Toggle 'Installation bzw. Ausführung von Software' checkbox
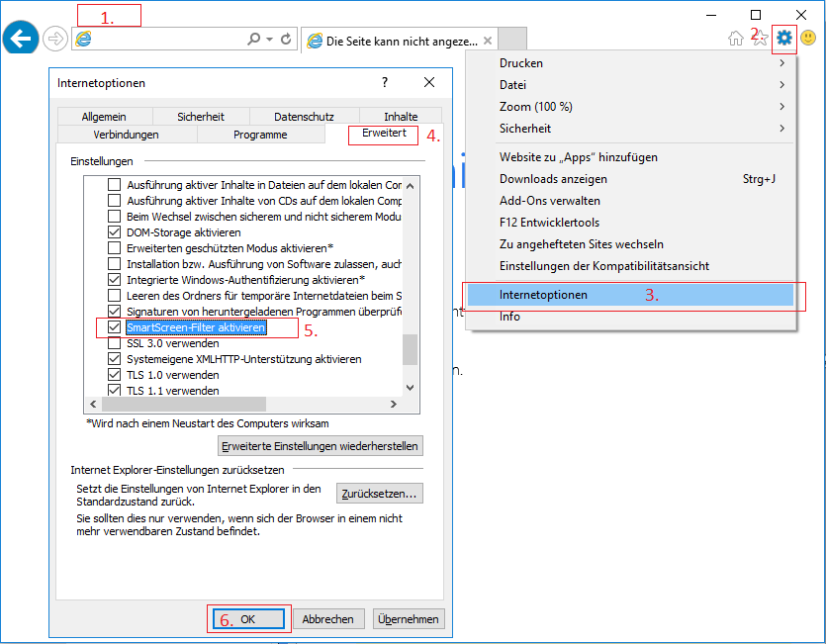The height and width of the screenshot is (644, 826). point(114,264)
